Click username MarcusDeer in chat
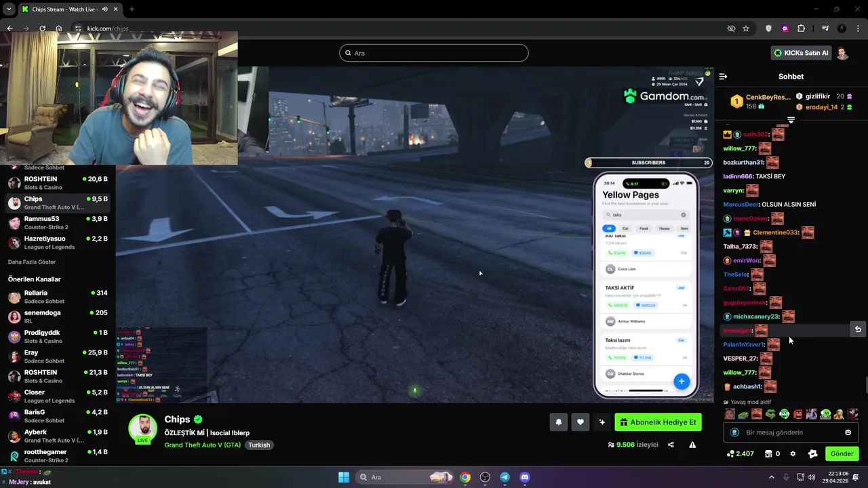Screen dimensions: 868x488 [741, 205]
